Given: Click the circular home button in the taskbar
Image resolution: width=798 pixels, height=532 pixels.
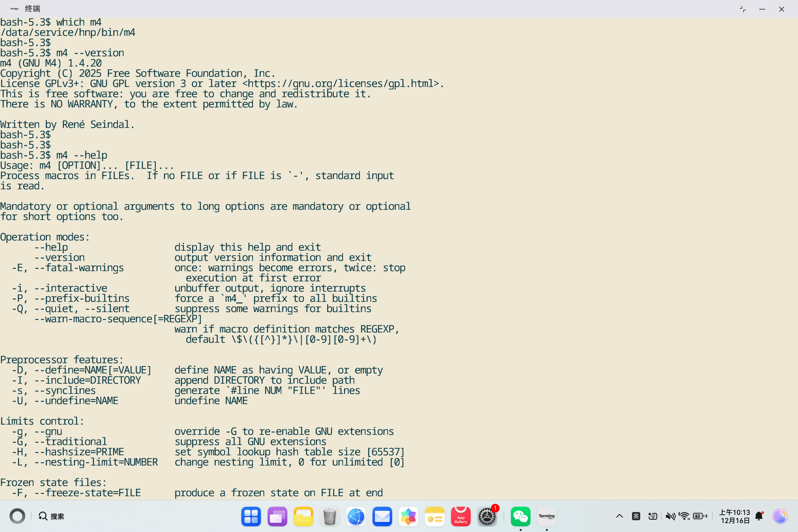Looking at the screenshot, I should pyautogui.click(x=17, y=516).
